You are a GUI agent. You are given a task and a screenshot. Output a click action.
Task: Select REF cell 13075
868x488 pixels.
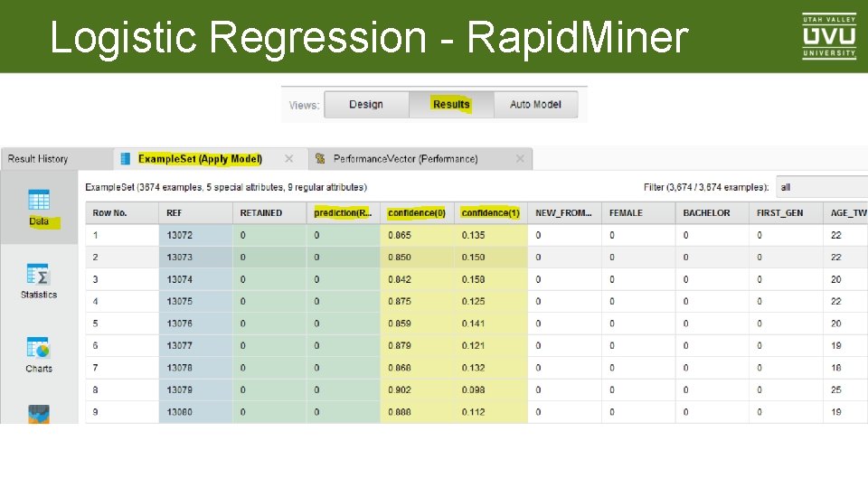tap(196, 302)
